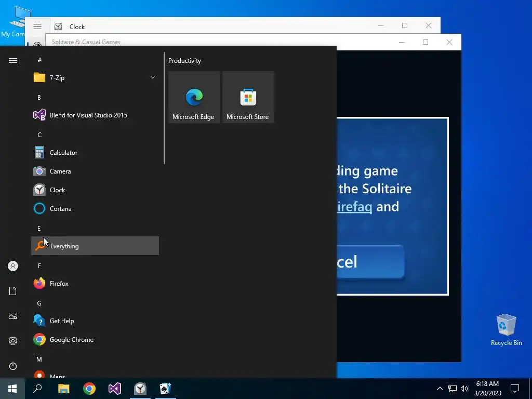Open the Calculator app

[x=95, y=153]
